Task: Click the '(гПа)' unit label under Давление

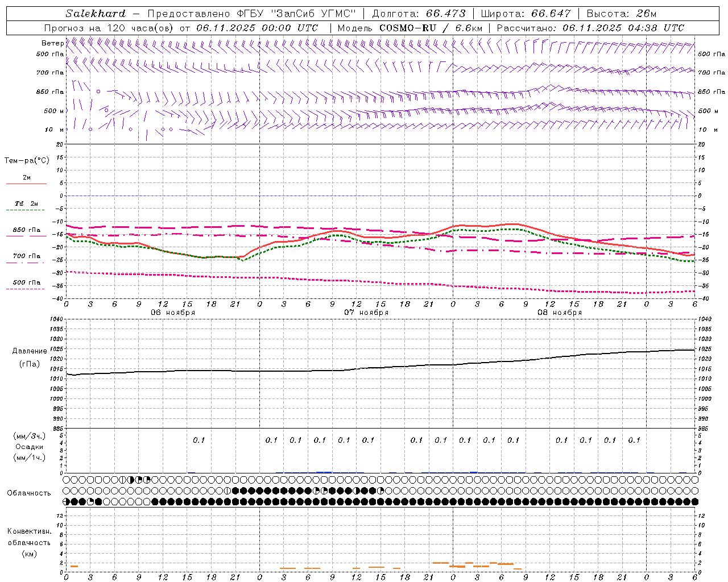Action: (30, 364)
